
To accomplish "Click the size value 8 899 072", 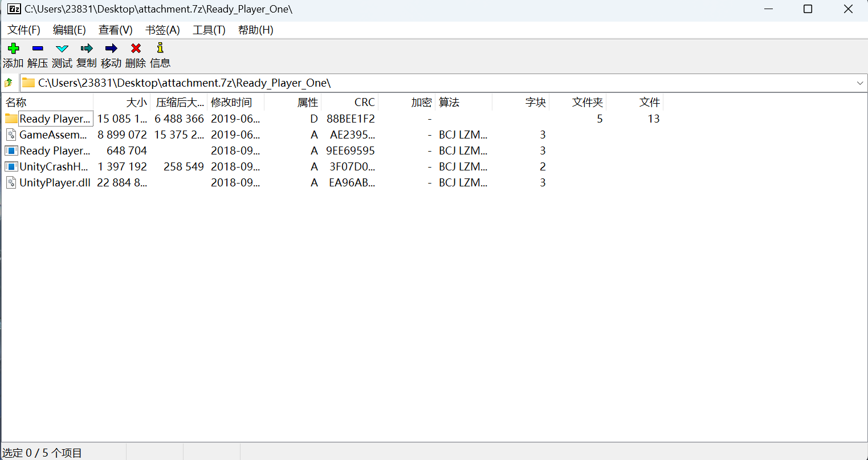I will 122,135.
